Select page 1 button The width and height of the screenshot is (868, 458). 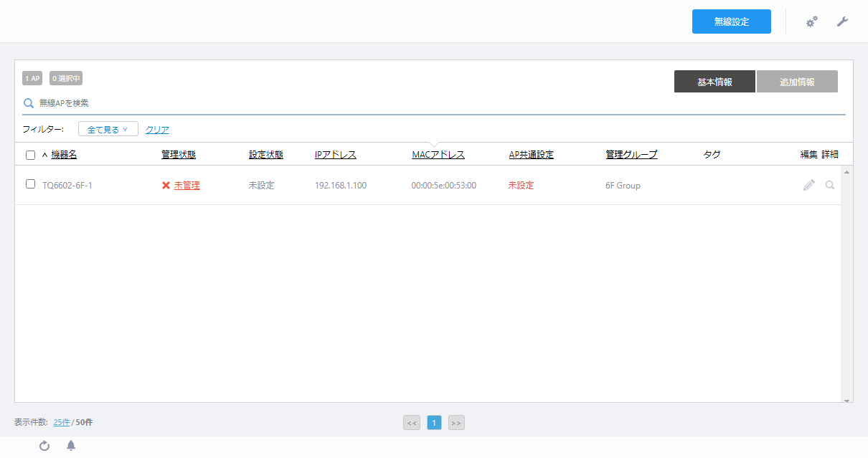[434, 423]
